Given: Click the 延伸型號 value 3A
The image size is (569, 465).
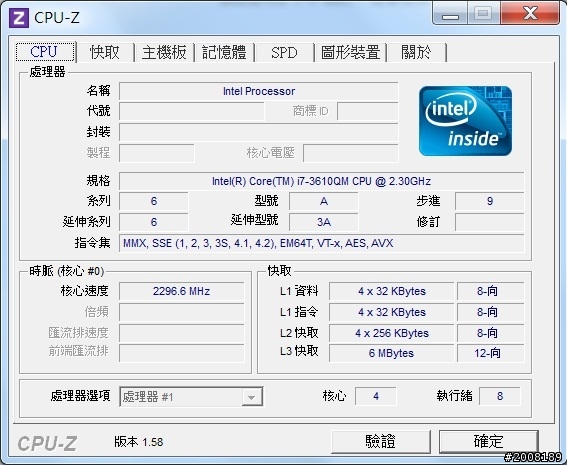Looking at the screenshot, I should click(x=324, y=222).
